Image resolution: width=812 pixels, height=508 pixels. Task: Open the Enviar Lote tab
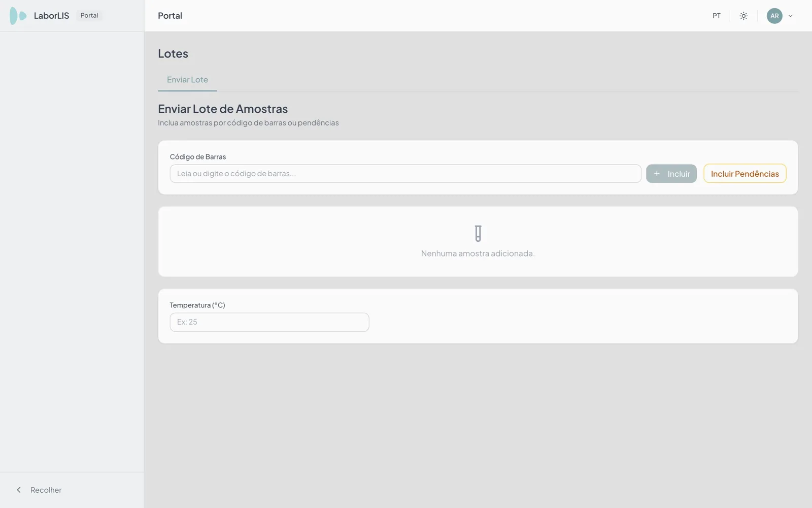pos(187,80)
